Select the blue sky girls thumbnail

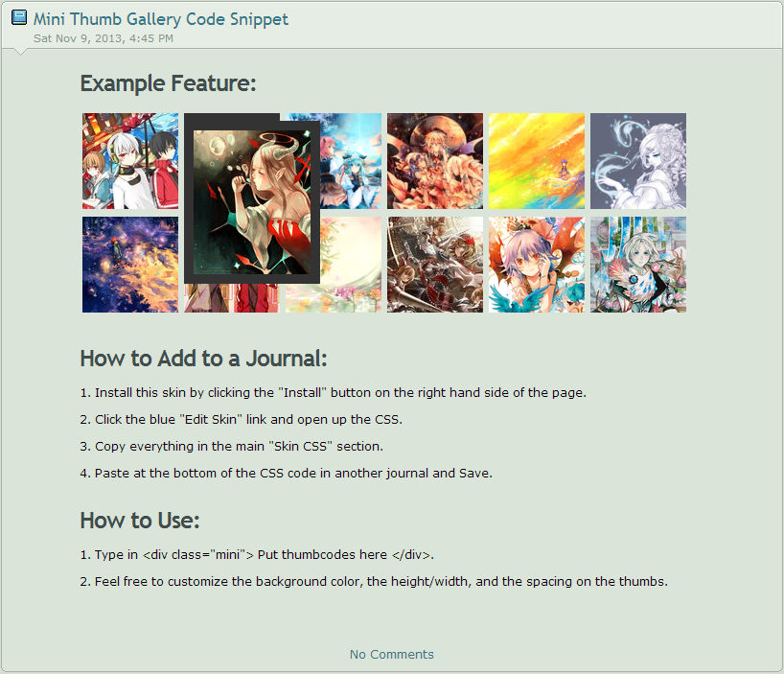[351, 161]
